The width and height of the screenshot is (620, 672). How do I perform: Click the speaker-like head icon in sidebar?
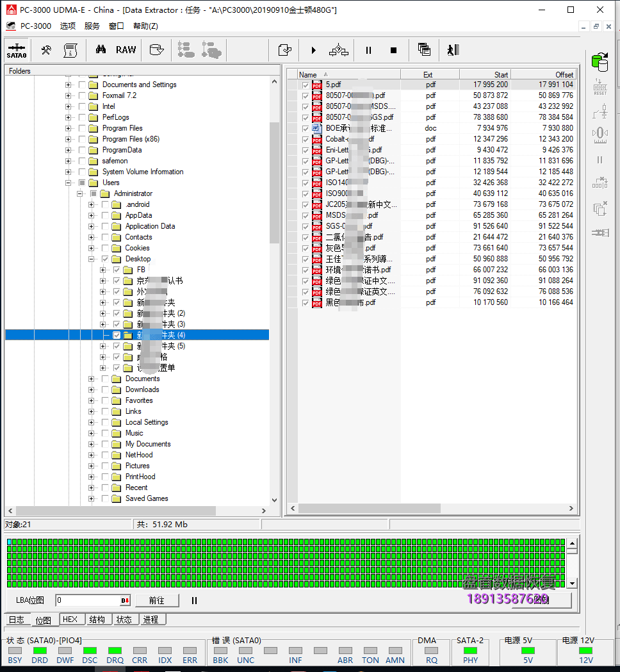pos(600,135)
